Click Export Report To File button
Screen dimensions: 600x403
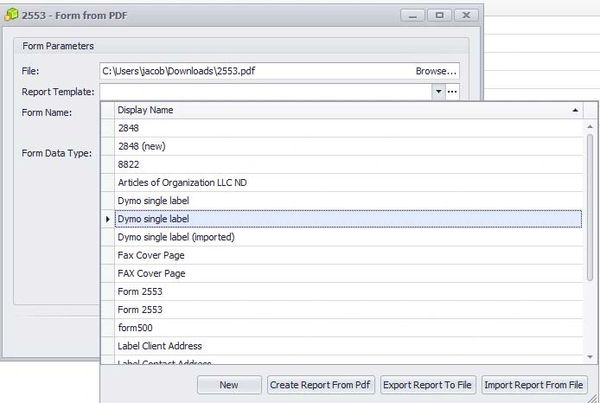tap(427, 385)
